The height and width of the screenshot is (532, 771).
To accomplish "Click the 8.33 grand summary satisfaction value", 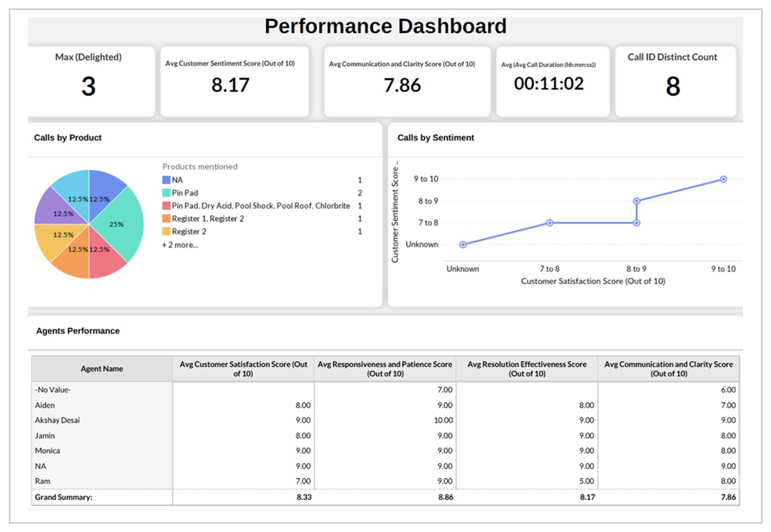I will [304, 497].
